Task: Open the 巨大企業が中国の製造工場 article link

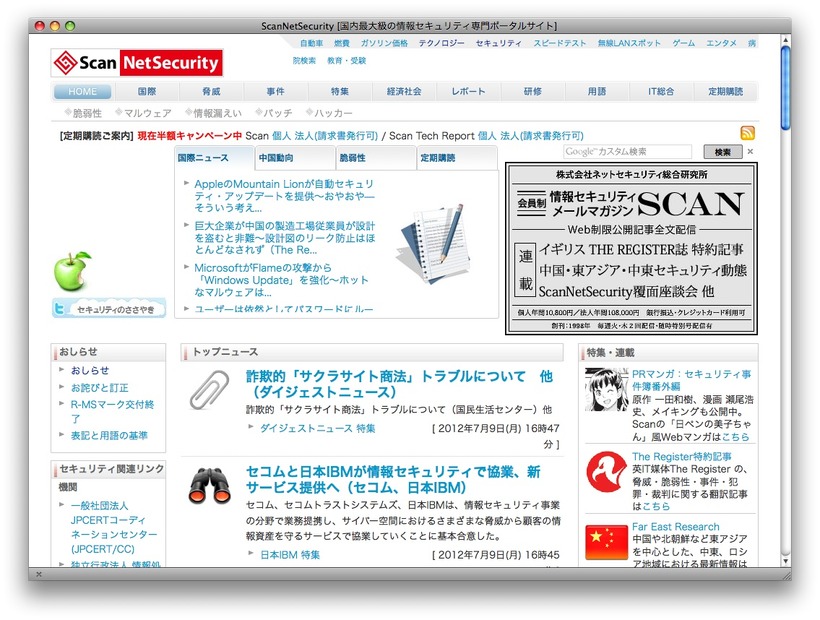Action: pos(285,238)
